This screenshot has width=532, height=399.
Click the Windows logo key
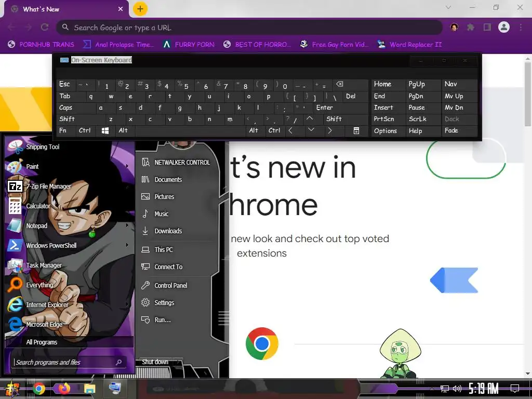pos(105,130)
